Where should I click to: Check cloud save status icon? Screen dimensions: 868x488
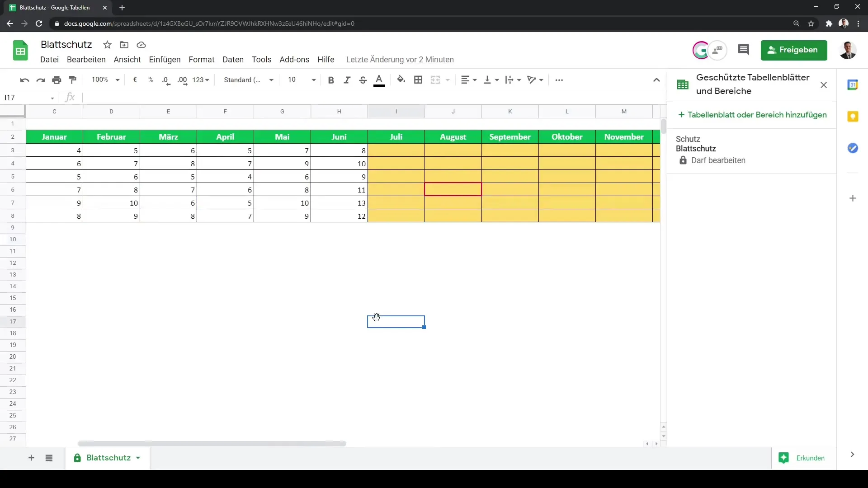(x=141, y=45)
